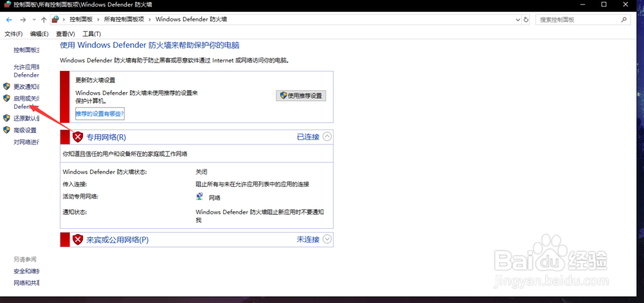Click 通知状态 label

pos(75,212)
